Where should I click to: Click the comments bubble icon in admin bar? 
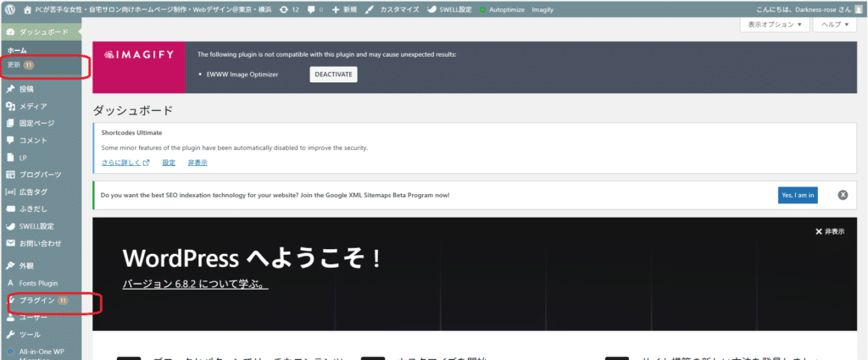pos(311,9)
